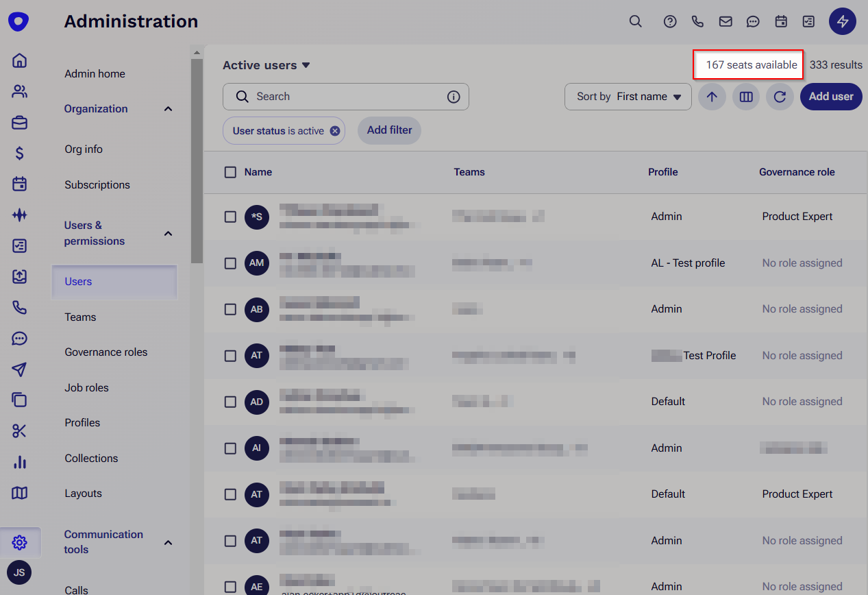Collapse the Communication tools section

point(169,543)
